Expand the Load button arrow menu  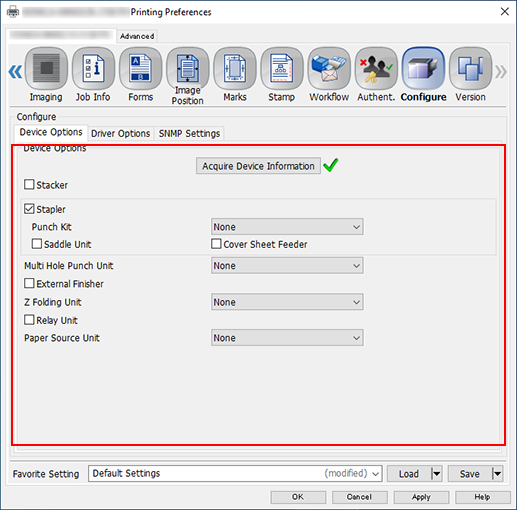click(436, 473)
